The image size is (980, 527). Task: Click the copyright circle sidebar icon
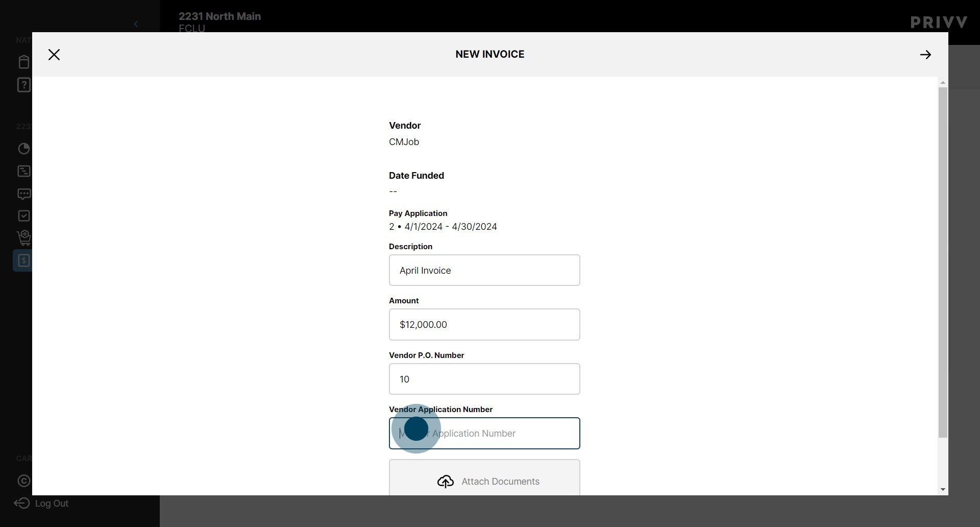tap(24, 481)
